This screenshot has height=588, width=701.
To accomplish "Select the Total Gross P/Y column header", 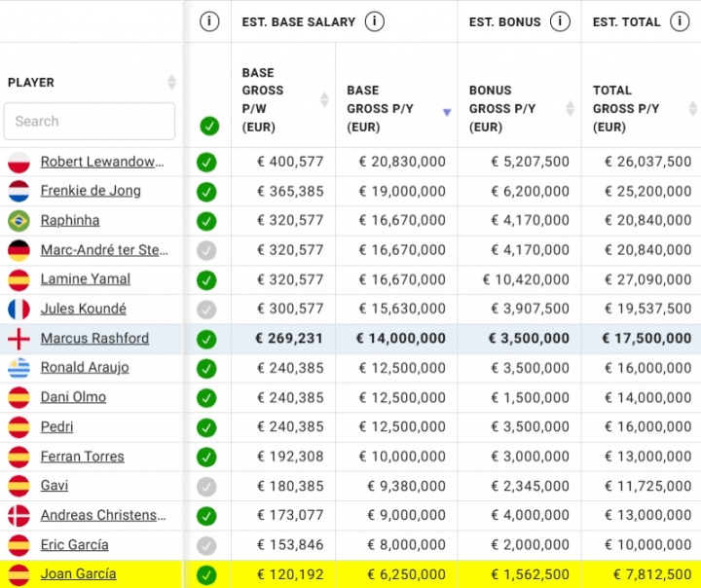I will pos(626,108).
